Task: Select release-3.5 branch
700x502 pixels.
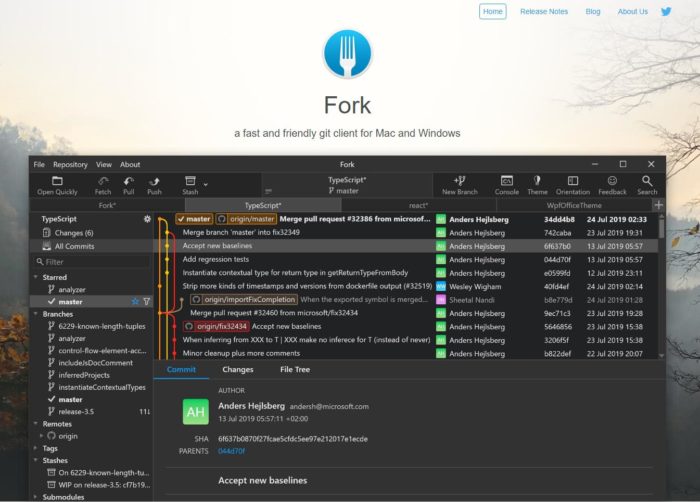Action: point(92,411)
